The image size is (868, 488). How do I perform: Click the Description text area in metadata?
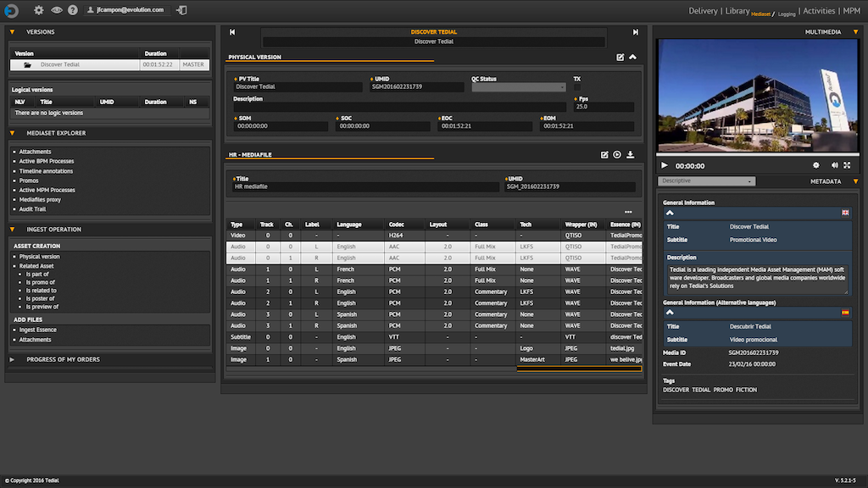757,278
